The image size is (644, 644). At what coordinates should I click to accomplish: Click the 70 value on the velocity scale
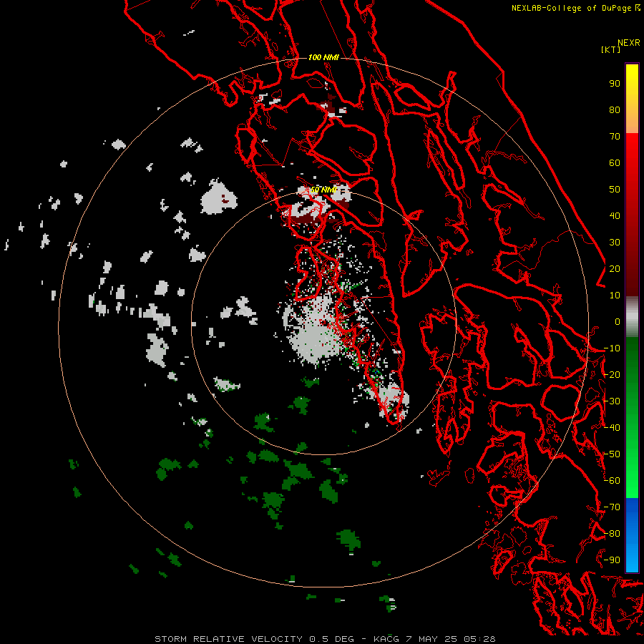coord(615,137)
